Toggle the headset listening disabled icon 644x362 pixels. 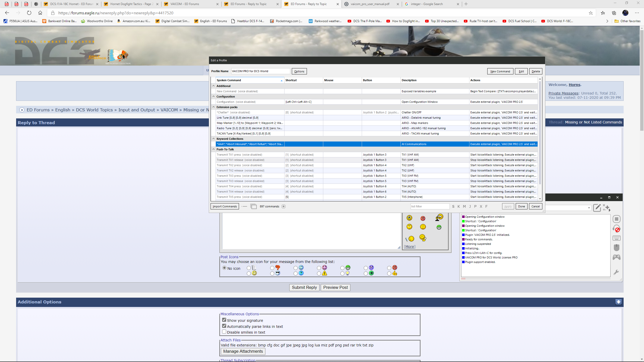click(616, 229)
